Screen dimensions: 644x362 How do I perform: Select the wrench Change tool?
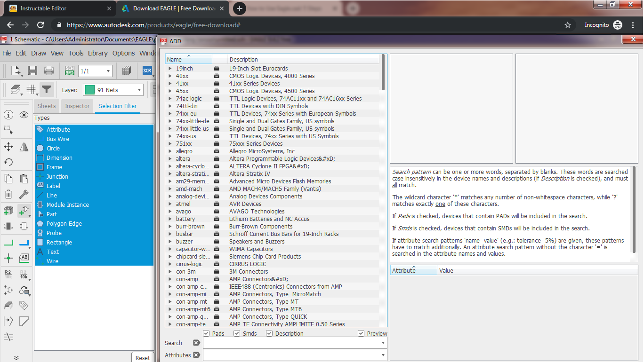coord(24,194)
